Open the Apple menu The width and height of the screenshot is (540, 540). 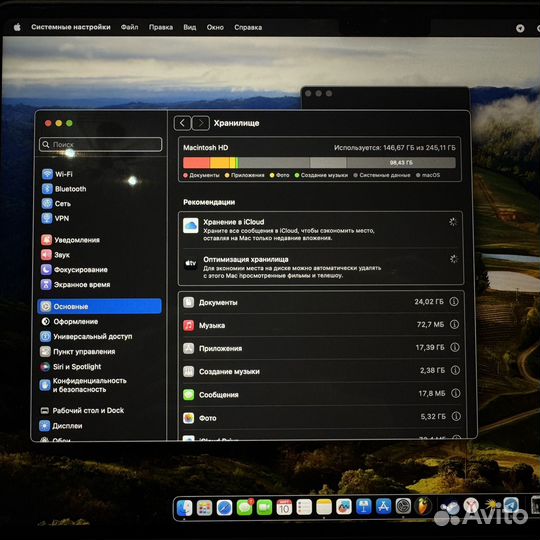[17, 27]
